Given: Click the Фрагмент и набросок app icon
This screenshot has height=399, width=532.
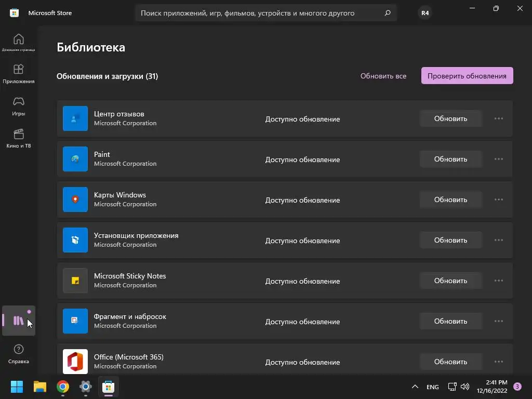Looking at the screenshot, I should tap(75, 321).
